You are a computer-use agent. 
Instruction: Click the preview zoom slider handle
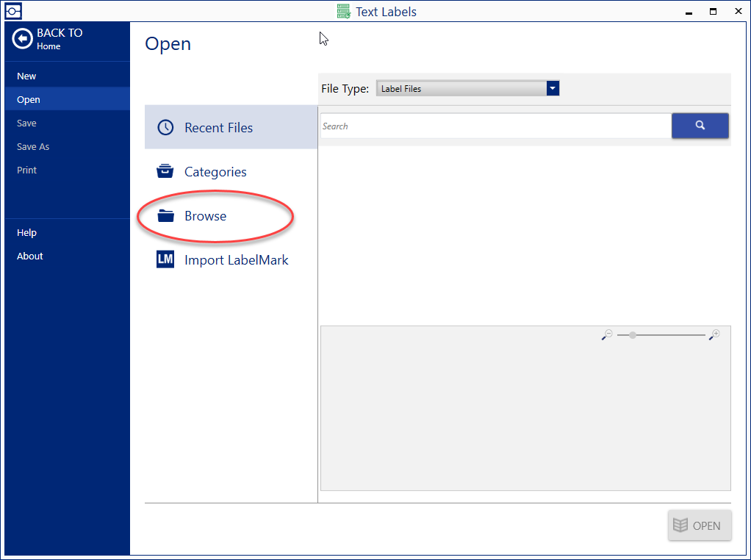click(632, 334)
